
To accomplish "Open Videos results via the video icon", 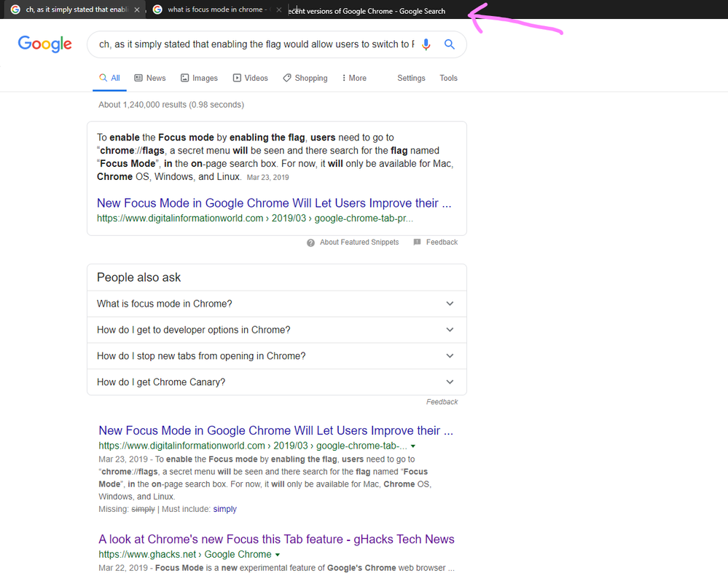I will coord(235,78).
